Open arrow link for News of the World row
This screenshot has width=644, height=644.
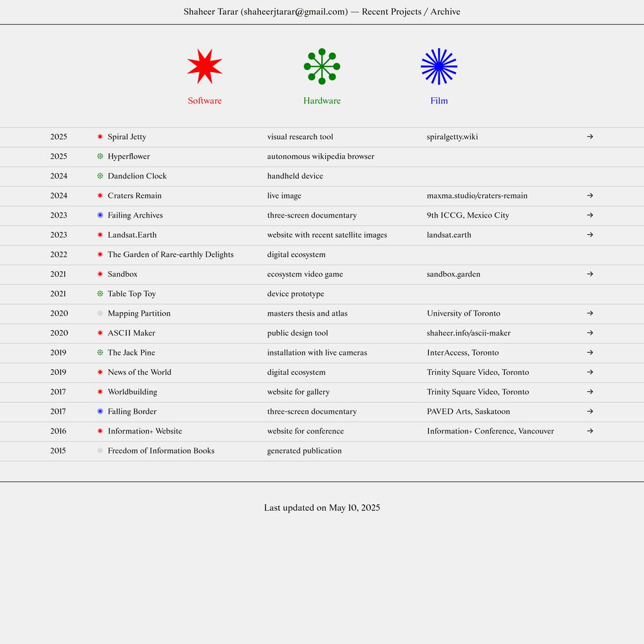[x=590, y=372]
